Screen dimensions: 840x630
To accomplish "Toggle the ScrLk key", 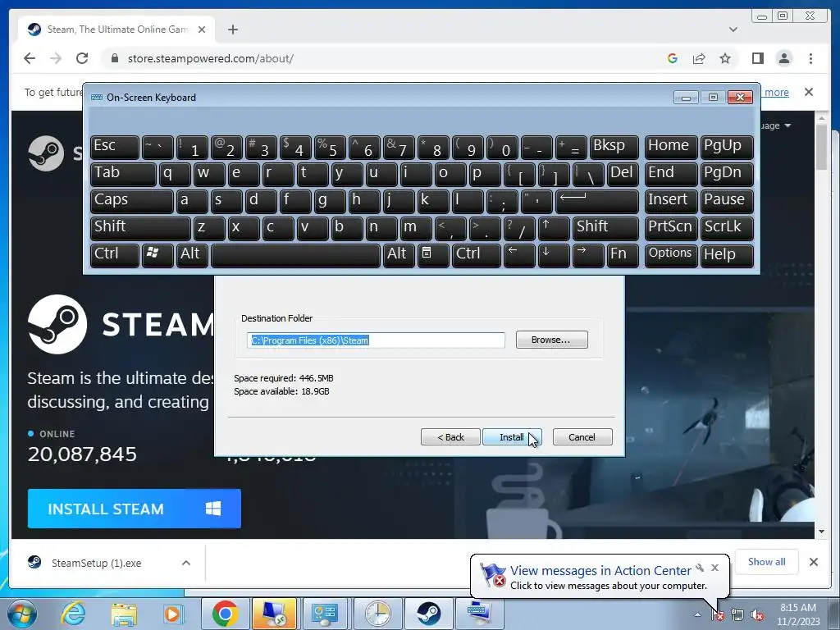I will [x=727, y=228].
